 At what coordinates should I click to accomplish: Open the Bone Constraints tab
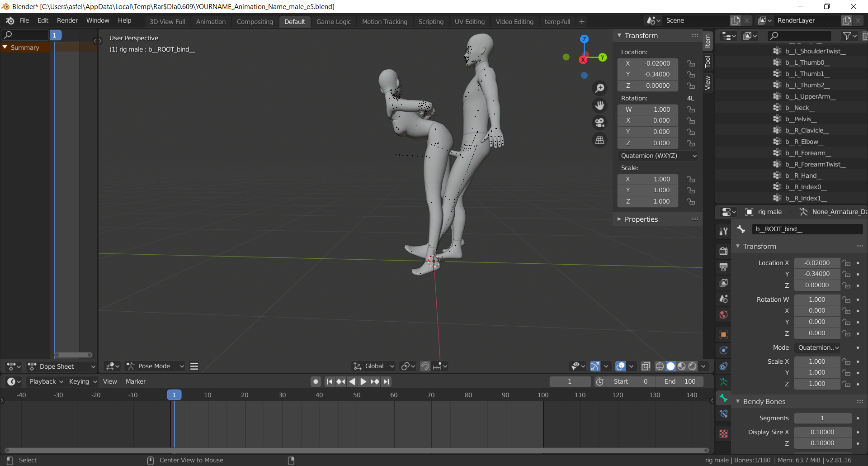[x=723, y=414]
